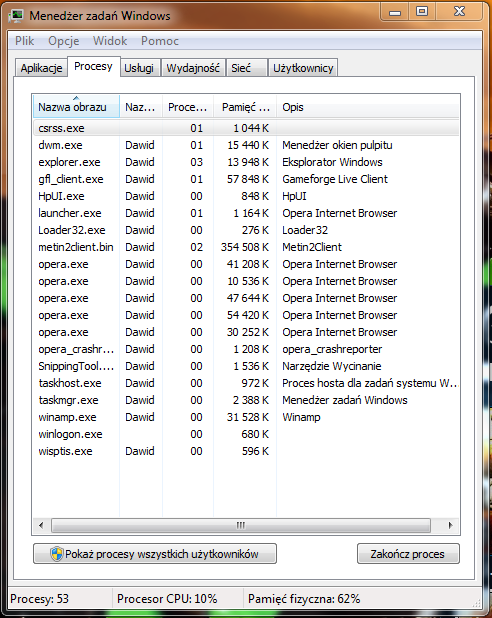This screenshot has width=492, height=618.
Task: Click the Winamp description cell
Action: point(301,417)
